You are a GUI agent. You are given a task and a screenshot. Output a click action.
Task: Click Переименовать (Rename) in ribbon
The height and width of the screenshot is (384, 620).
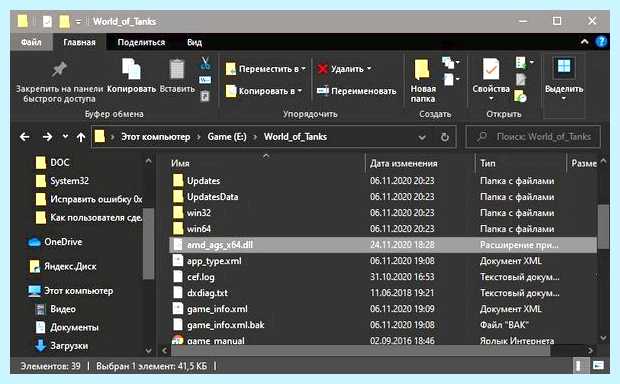click(357, 91)
